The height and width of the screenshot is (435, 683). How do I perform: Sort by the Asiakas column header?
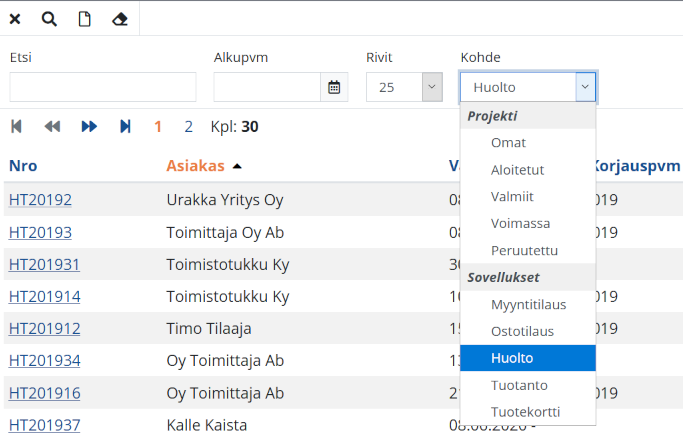pos(196,165)
